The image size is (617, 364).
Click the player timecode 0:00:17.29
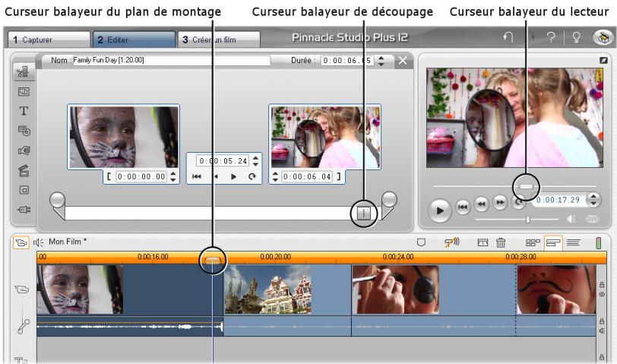(x=558, y=200)
